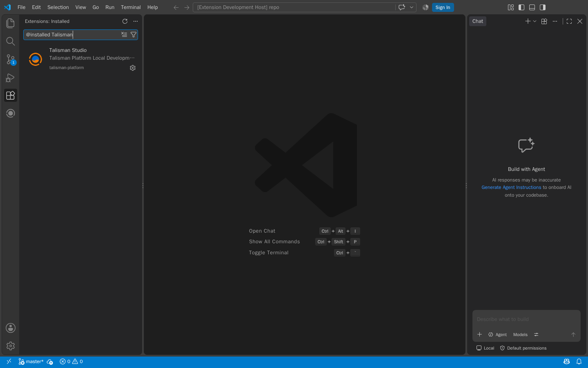
Task: Open the Customize Layout control
Action: tap(511, 7)
